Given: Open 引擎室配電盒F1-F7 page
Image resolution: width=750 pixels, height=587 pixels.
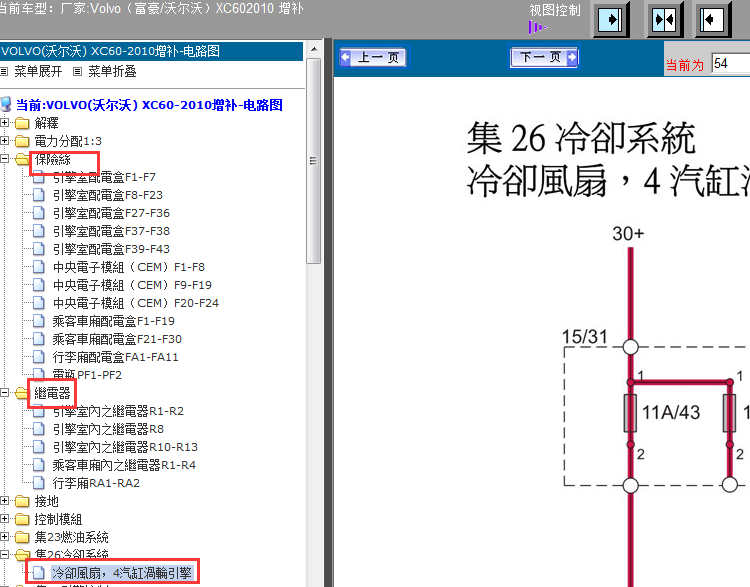Looking at the screenshot, I should point(104,177).
